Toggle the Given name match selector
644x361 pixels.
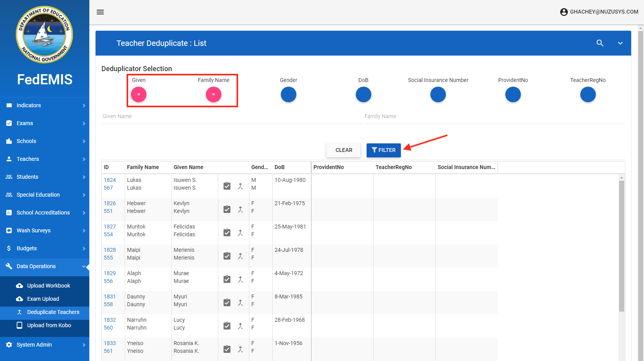(139, 94)
